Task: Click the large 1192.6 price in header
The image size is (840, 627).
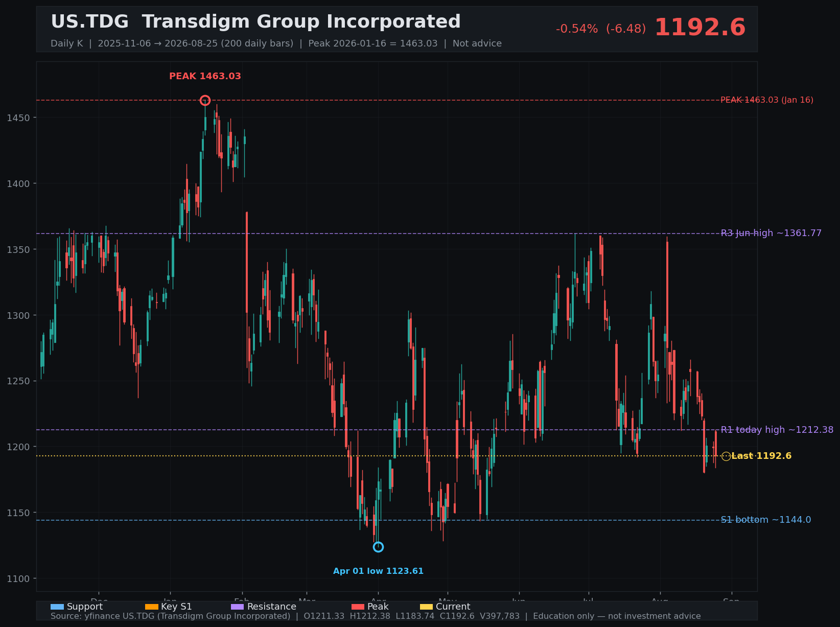Action: tap(700, 28)
